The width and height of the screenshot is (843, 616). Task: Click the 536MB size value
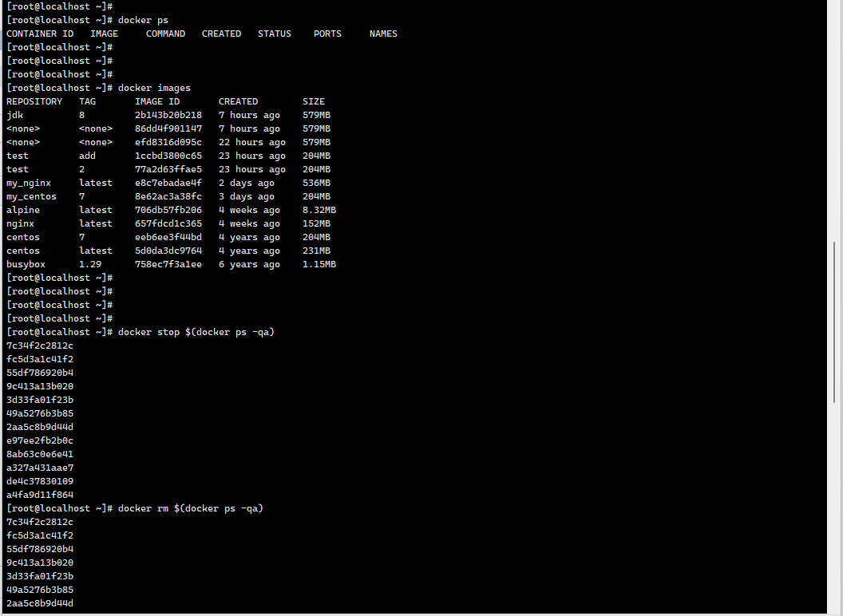tap(316, 183)
